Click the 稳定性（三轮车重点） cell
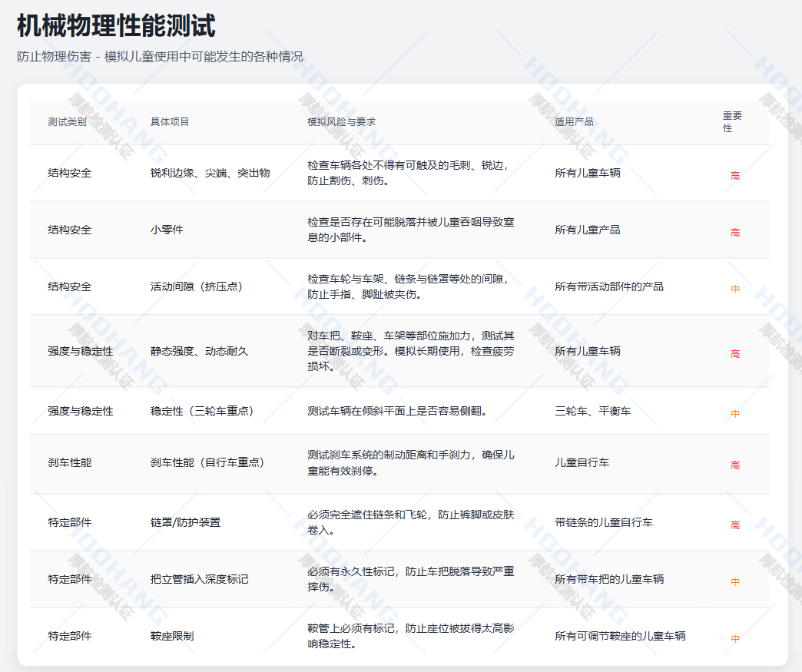 pos(202,411)
